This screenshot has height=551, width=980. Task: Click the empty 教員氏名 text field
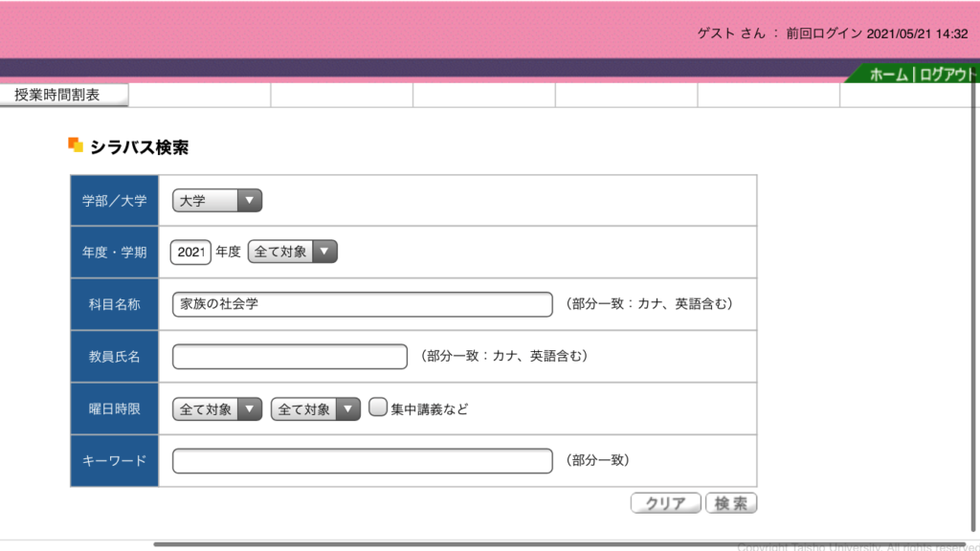(289, 357)
